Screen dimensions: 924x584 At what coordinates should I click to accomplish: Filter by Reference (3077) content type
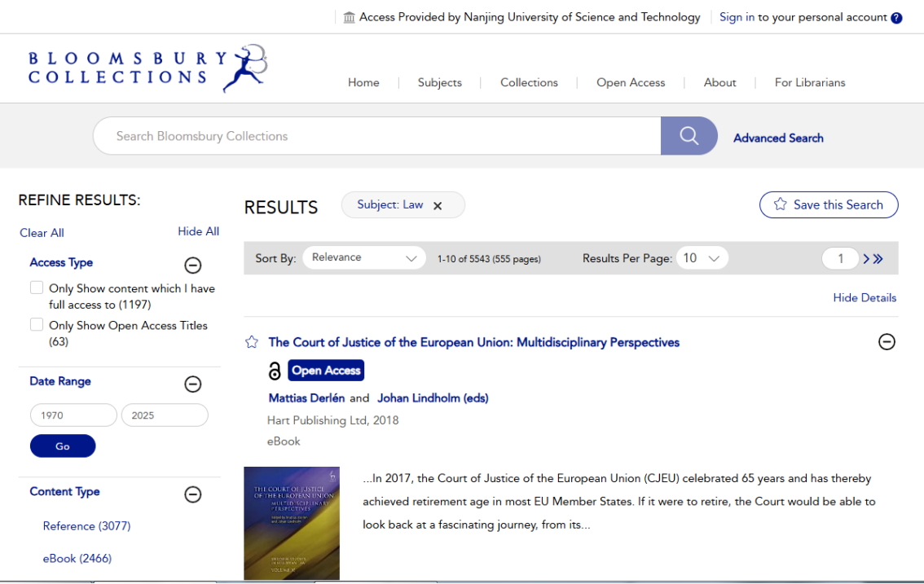[86, 525]
